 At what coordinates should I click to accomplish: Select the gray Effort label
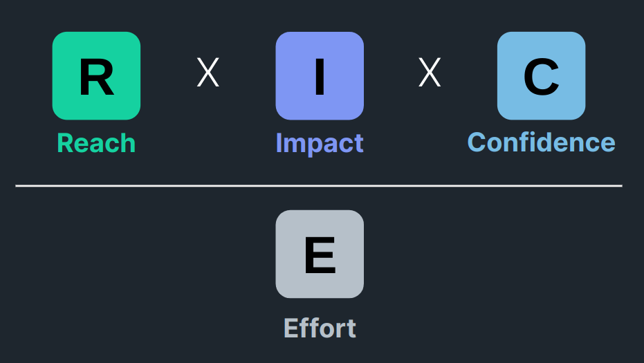coord(320,328)
